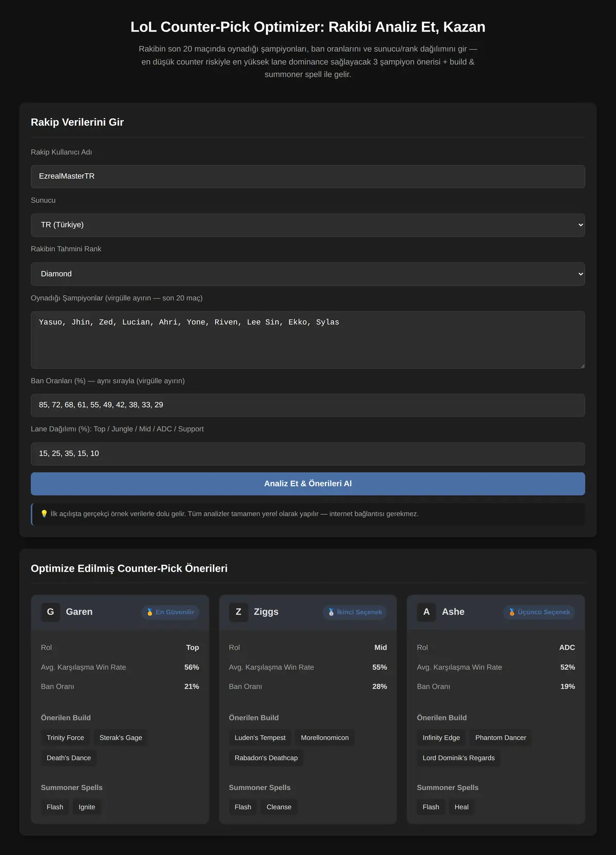Click the Infinity Edge item tag
Screen dimensions: 616x855
tap(441, 738)
